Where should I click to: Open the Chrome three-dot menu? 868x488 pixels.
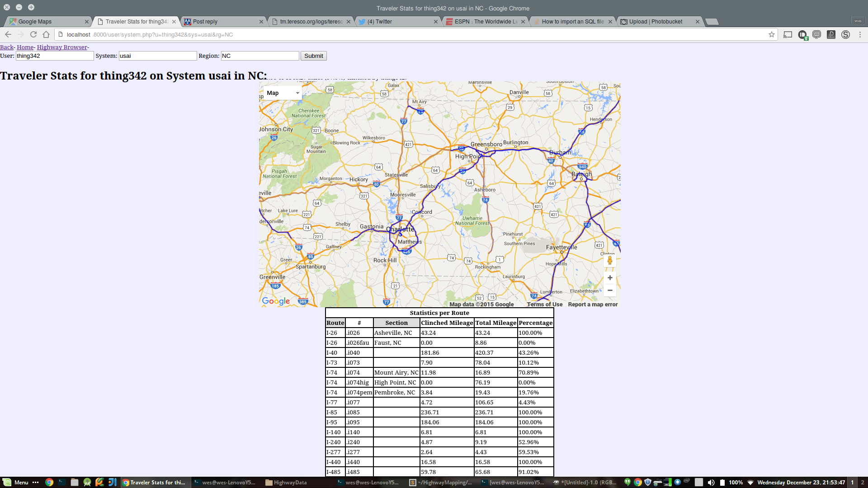[860, 35]
